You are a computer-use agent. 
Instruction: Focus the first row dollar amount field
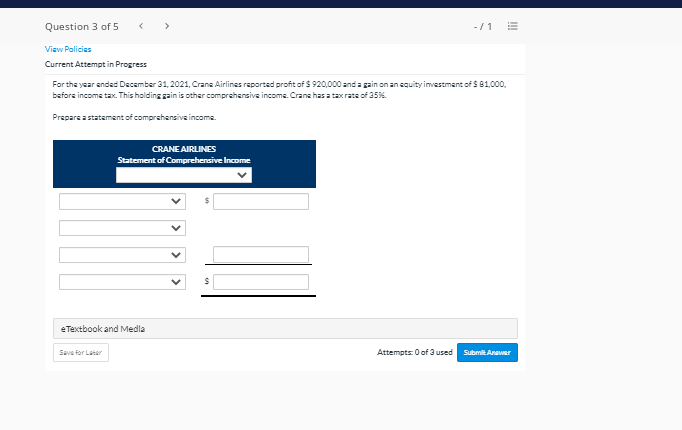pyautogui.click(x=261, y=201)
